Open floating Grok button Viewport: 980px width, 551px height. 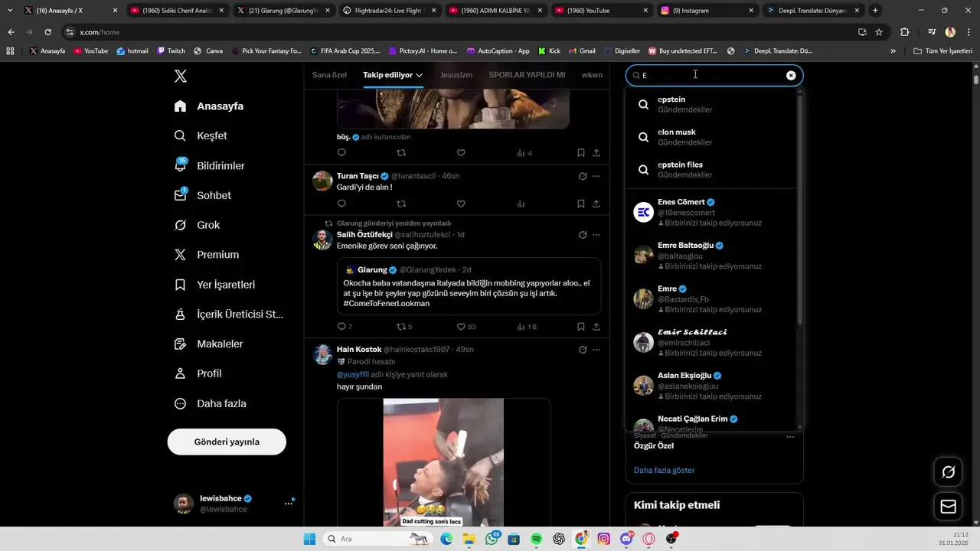click(x=948, y=472)
